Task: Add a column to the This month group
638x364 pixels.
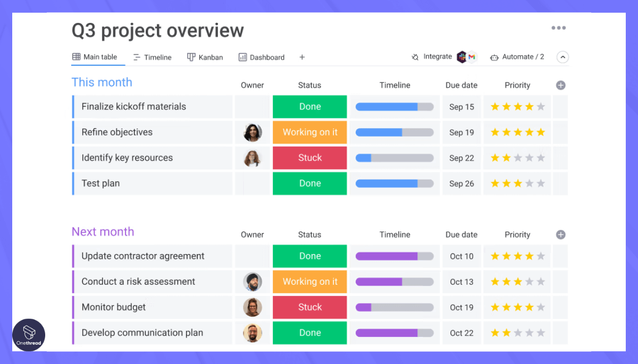Action: click(x=560, y=85)
